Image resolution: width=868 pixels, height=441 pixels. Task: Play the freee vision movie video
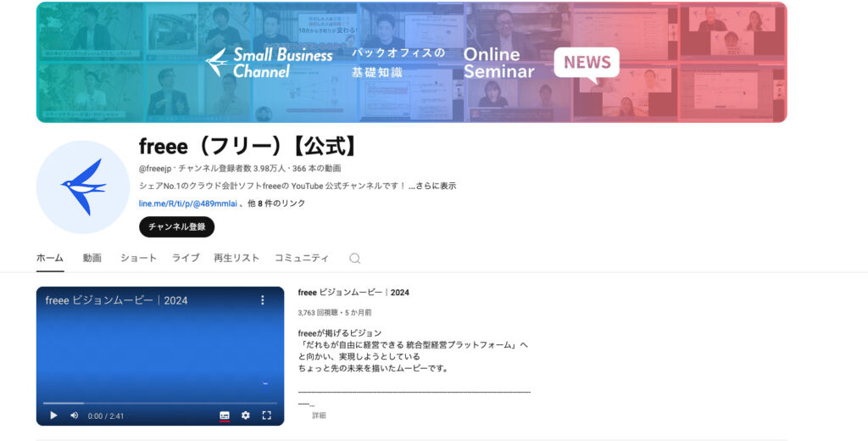click(53, 415)
